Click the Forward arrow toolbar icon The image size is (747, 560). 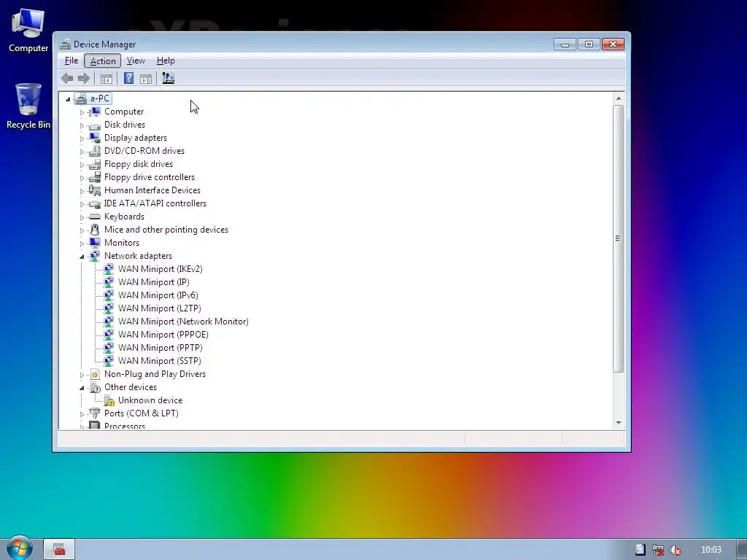pyautogui.click(x=83, y=78)
